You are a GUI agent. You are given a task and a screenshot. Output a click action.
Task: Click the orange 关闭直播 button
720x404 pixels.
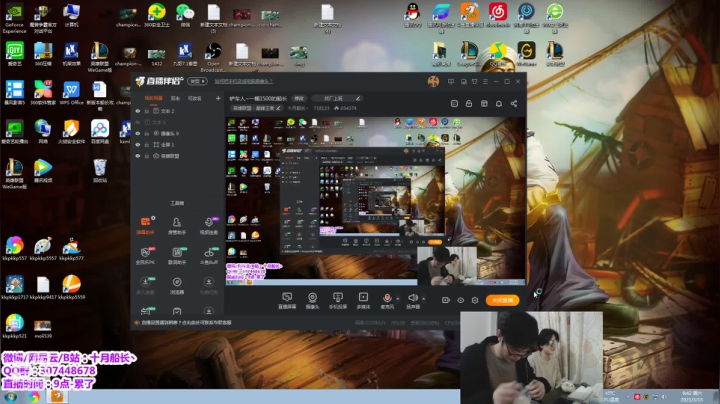point(502,300)
